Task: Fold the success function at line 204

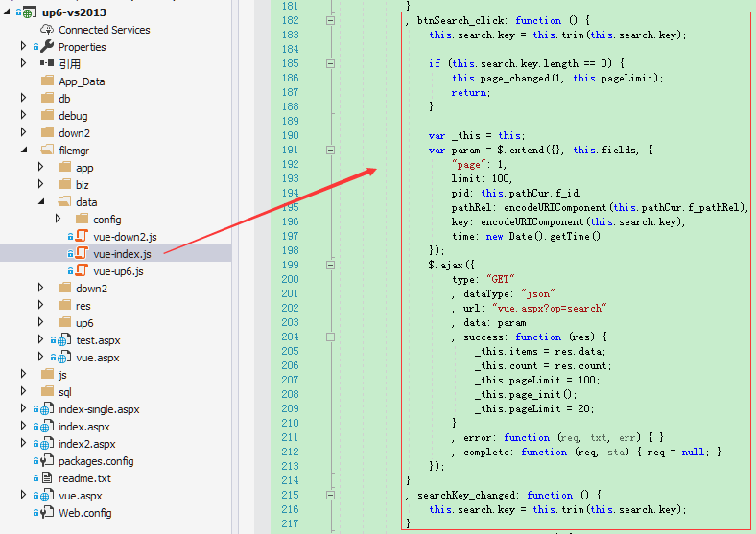Action: [x=330, y=337]
